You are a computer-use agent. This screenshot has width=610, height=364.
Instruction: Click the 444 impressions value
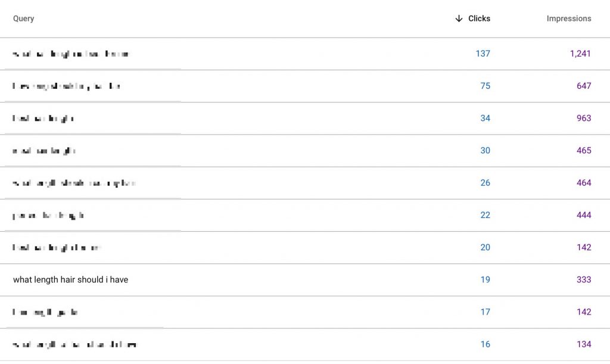coord(584,215)
